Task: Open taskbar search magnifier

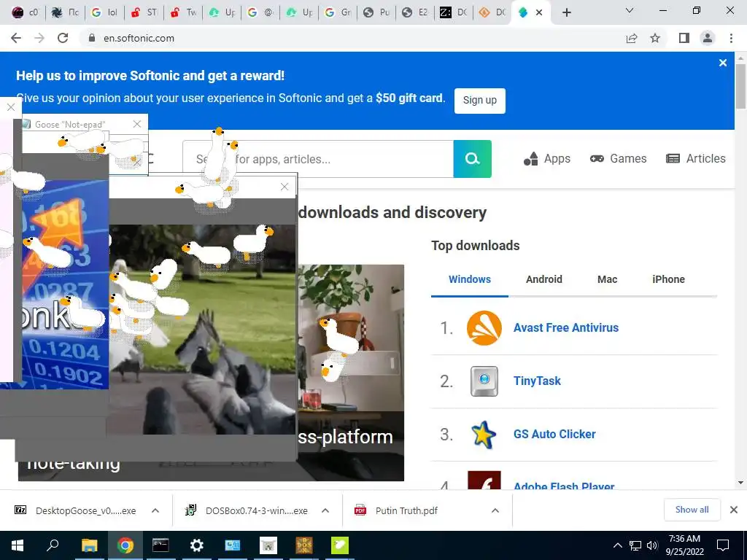Action: [x=53, y=545]
